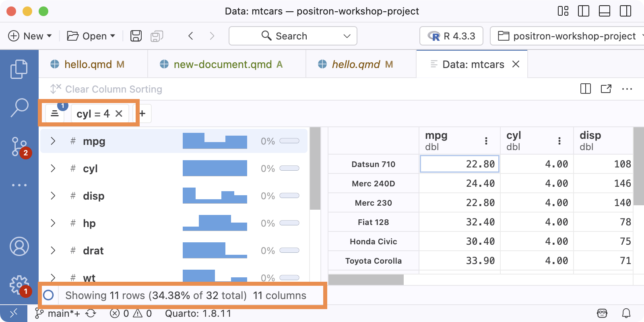This screenshot has height=322, width=644.
Task: Open Source Control view with 2 badge
Action: [20, 147]
